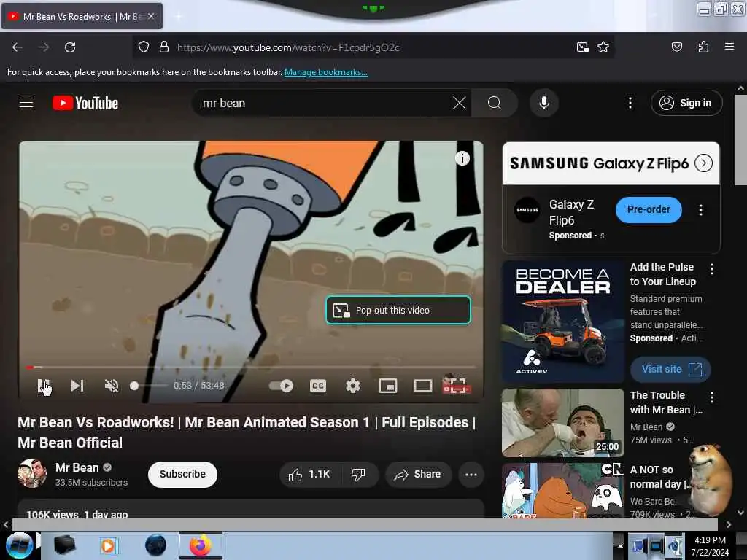Submit search with magnifier button
Image resolution: width=747 pixels, height=560 pixels.
tap(495, 103)
